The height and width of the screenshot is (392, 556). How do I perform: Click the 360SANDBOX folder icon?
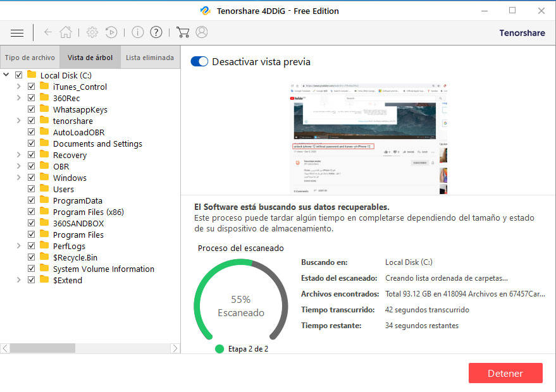click(x=44, y=223)
